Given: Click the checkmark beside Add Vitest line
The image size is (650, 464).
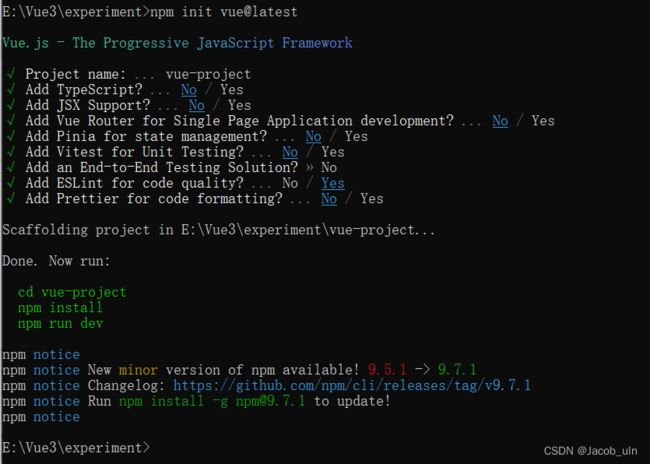Looking at the screenshot, I should tap(11, 151).
